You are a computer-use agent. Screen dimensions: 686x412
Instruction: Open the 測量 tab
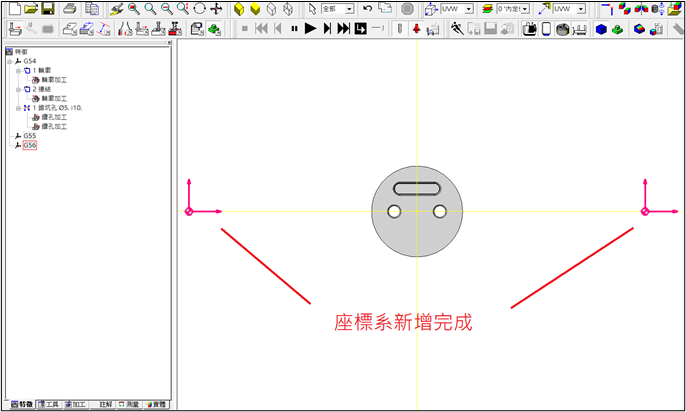click(129, 404)
